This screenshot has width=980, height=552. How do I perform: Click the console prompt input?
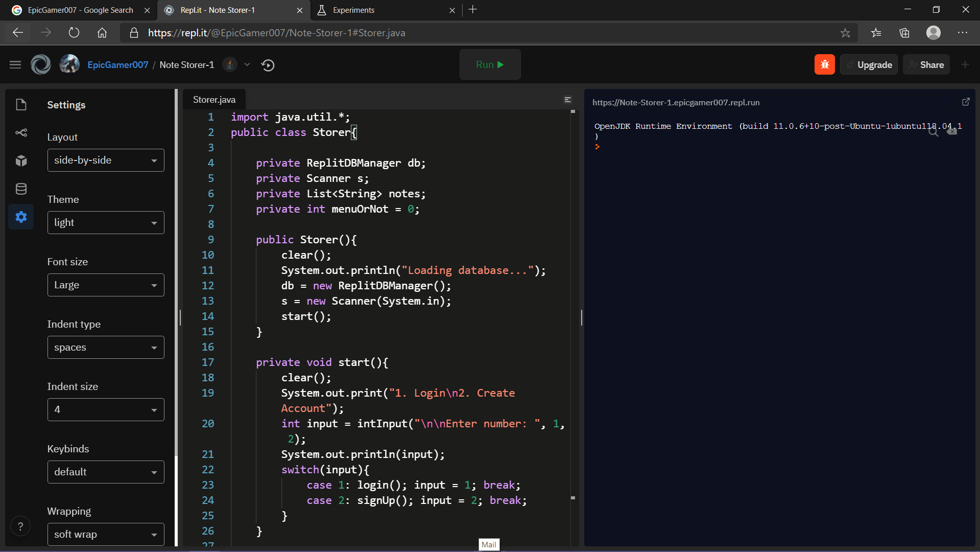point(597,147)
